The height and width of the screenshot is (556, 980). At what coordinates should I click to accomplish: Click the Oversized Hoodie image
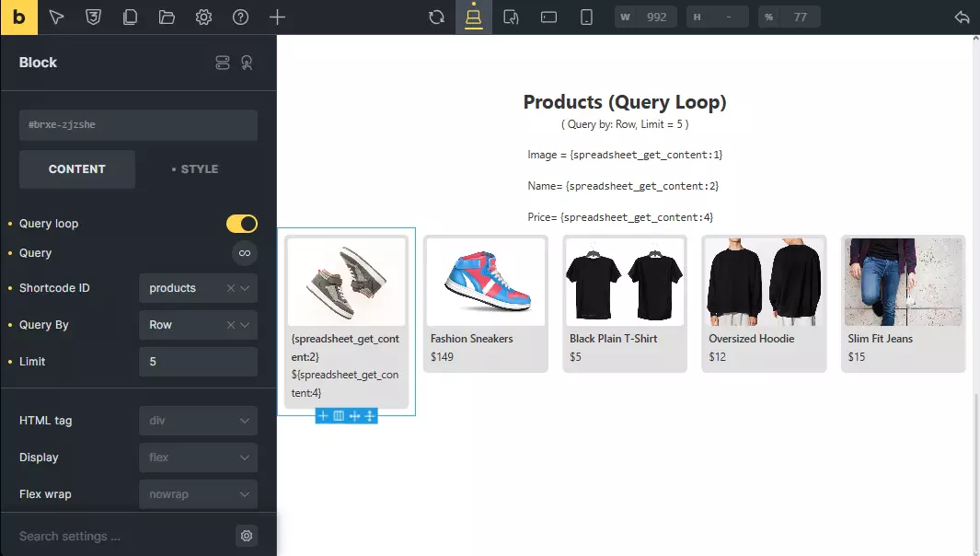coord(764,282)
